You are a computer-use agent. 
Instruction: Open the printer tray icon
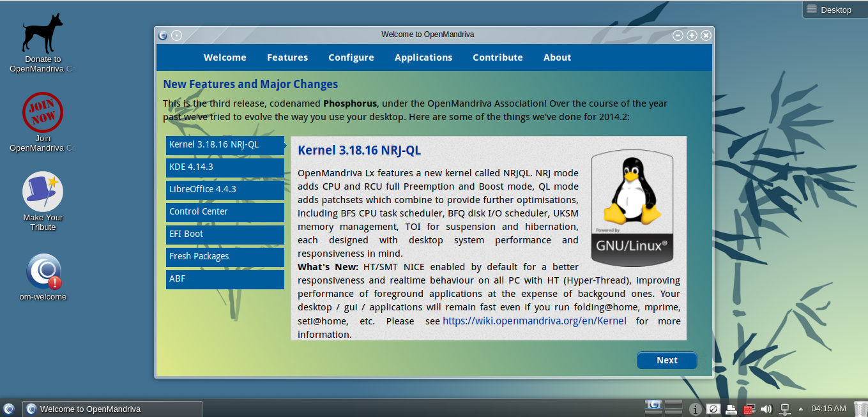coord(731,409)
